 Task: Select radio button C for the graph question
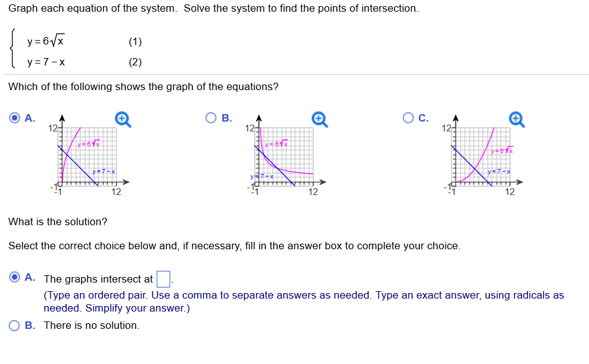click(408, 118)
